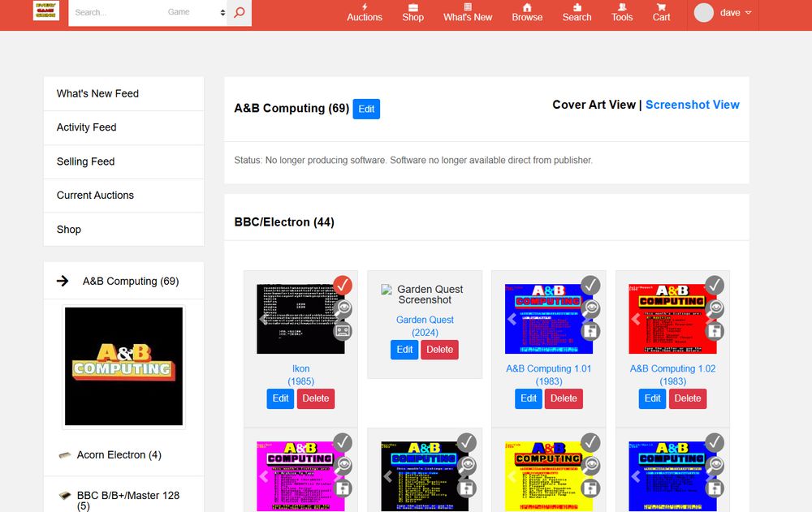Open the Search page from top navigation
This screenshot has width=812, height=512.
577,12
